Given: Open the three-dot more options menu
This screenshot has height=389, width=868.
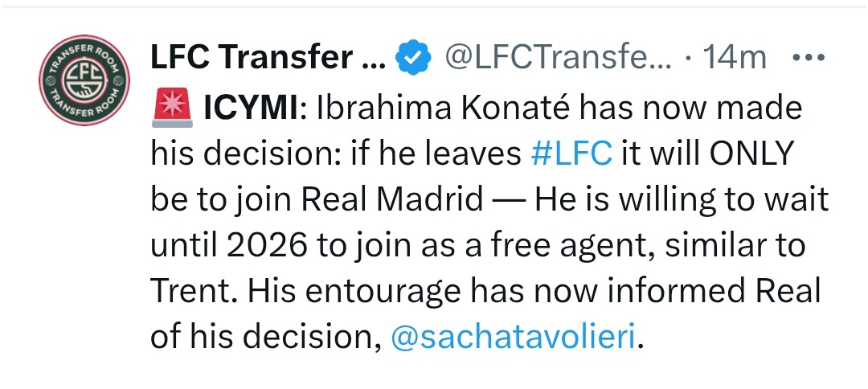Looking at the screenshot, I should click(809, 58).
